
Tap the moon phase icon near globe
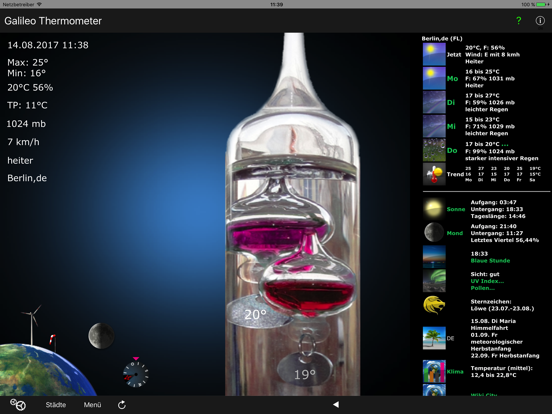click(101, 336)
